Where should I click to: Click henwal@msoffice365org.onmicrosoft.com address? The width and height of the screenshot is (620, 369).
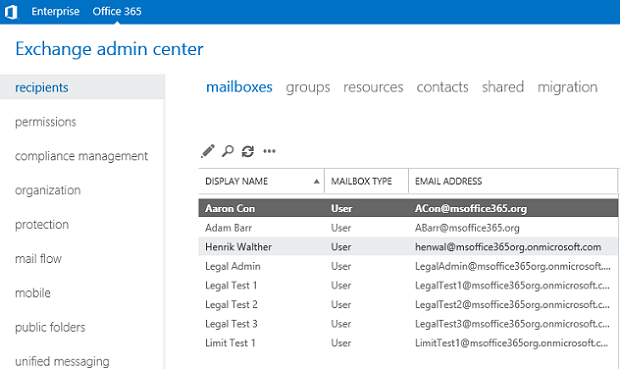point(508,247)
